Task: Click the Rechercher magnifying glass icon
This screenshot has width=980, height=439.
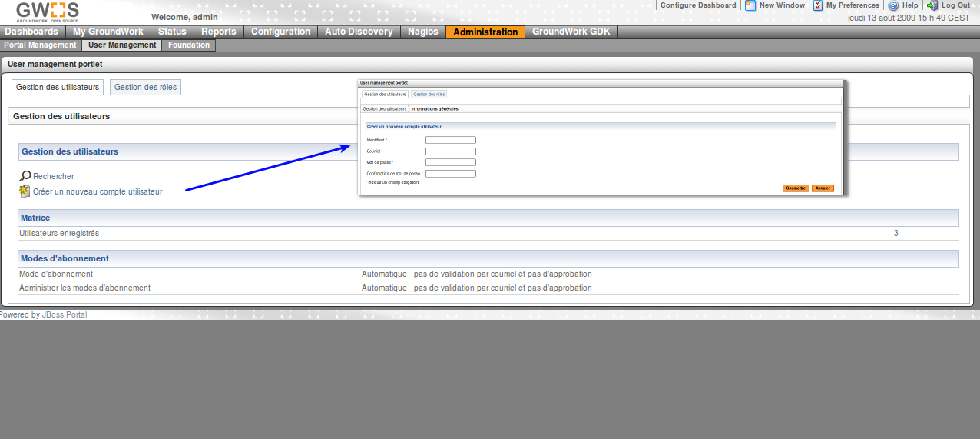Action: pyautogui.click(x=25, y=176)
